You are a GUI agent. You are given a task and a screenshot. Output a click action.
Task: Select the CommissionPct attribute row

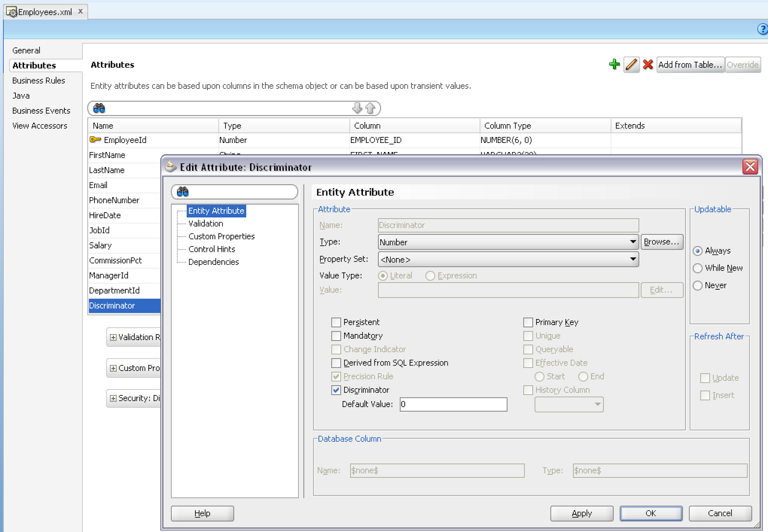(124, 260)
